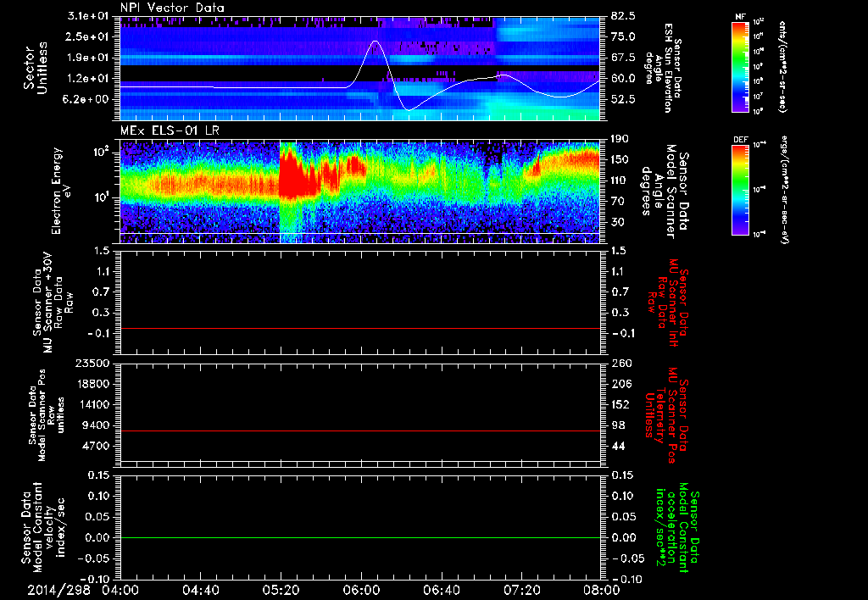Viewport: 868px width, 600px height.
Task: Click the '70' scanner angle tick
Action: (618, 202)
